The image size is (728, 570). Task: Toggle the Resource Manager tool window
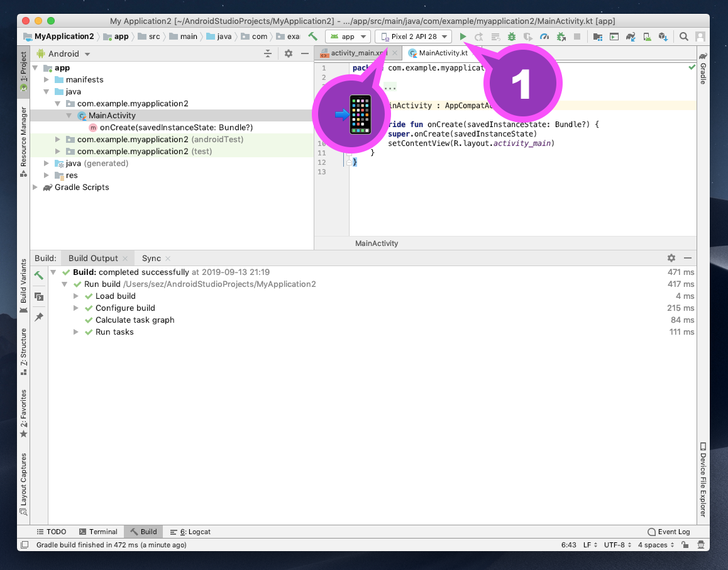24,142
